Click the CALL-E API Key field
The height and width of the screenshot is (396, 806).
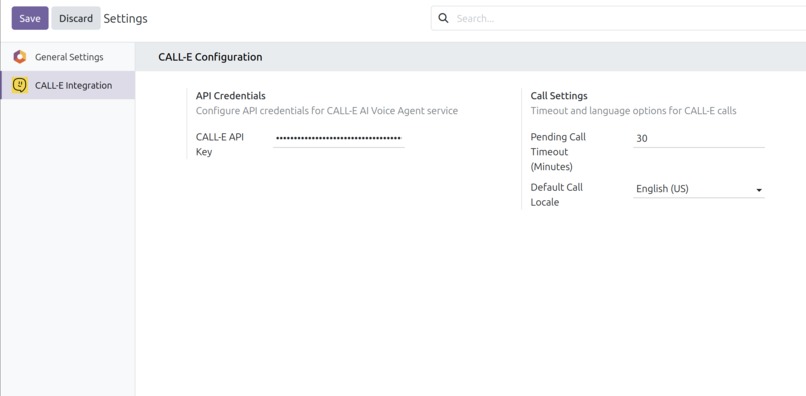point(339,138)
